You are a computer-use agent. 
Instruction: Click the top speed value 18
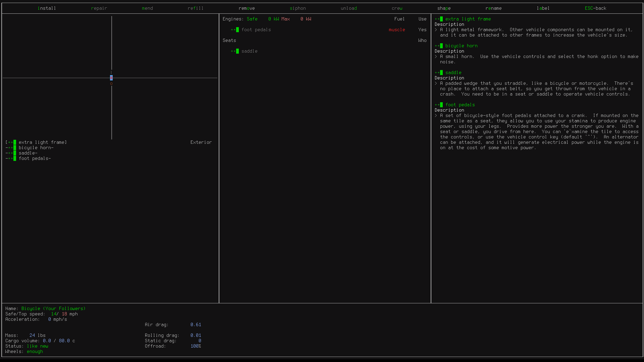pos(64,314)
